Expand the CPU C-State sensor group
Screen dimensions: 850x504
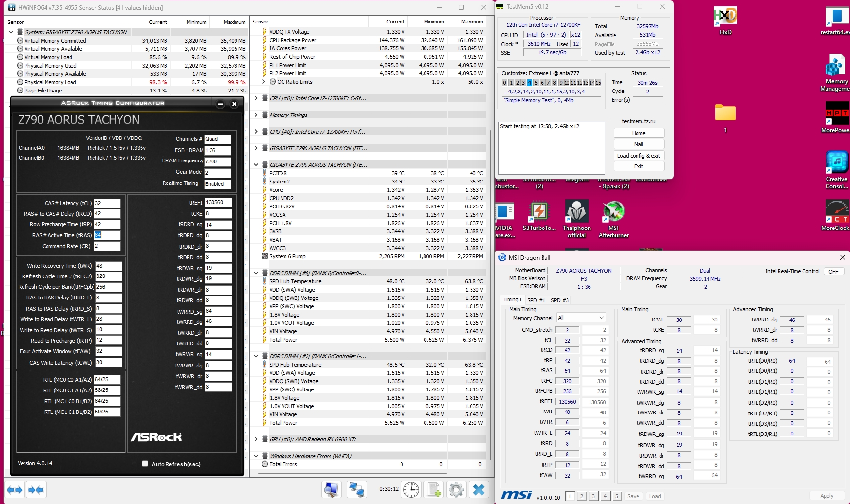(x=256, y=98)
